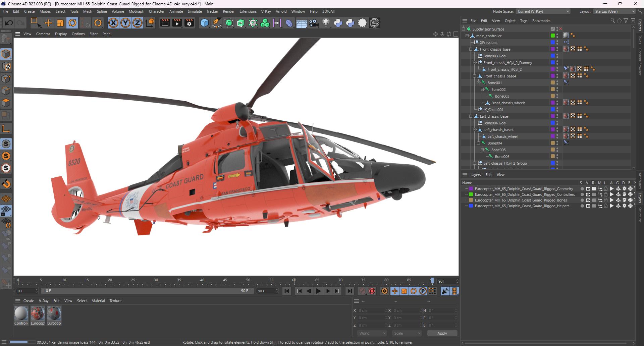644x346 pixels.
Task: Open viewport Cameras menu
Action: click(x=43, y=34)
